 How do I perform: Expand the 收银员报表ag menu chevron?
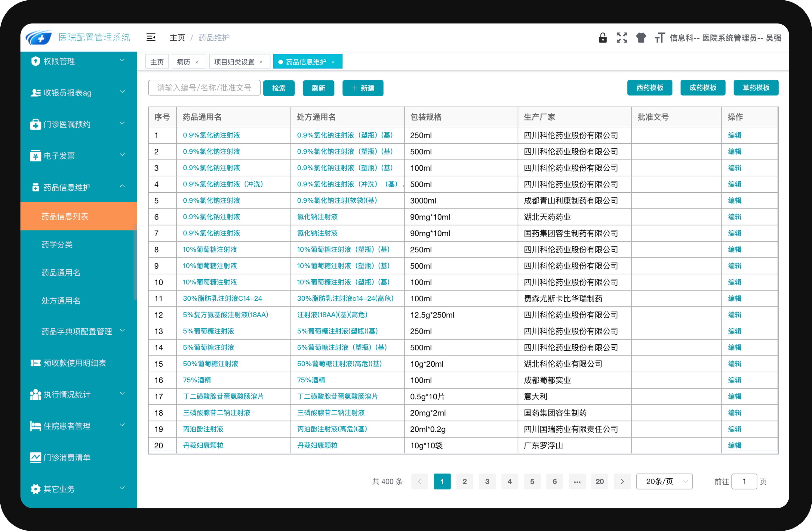click(122, 92)
